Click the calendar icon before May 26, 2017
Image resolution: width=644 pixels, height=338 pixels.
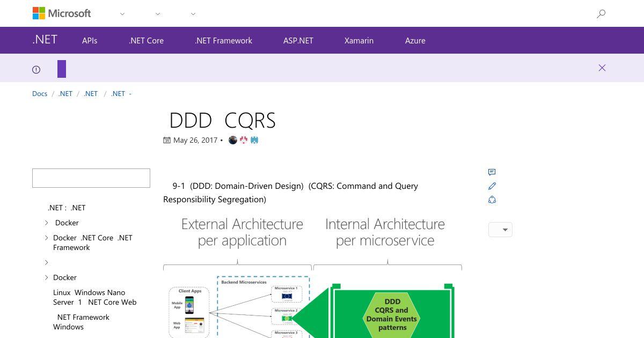[x=167, y=140]
